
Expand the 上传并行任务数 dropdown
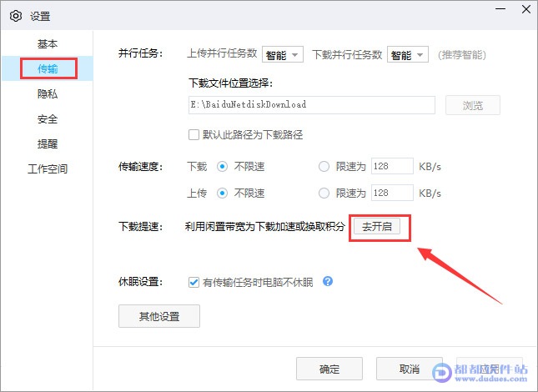point(283,54)
